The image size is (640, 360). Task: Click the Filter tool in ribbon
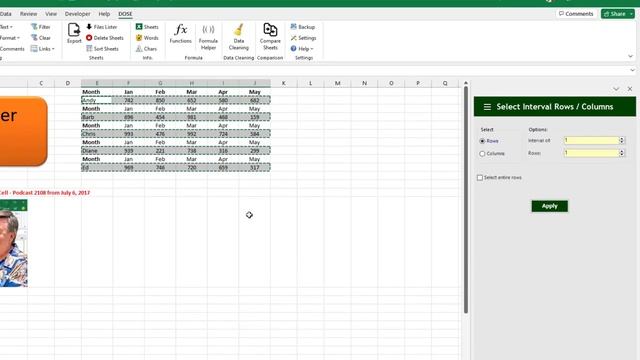click(41, 27)
